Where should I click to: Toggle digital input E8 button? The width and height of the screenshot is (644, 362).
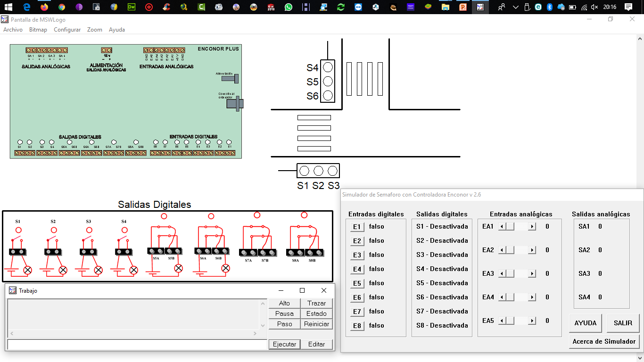pyautogui.click(x=357, y=326)
